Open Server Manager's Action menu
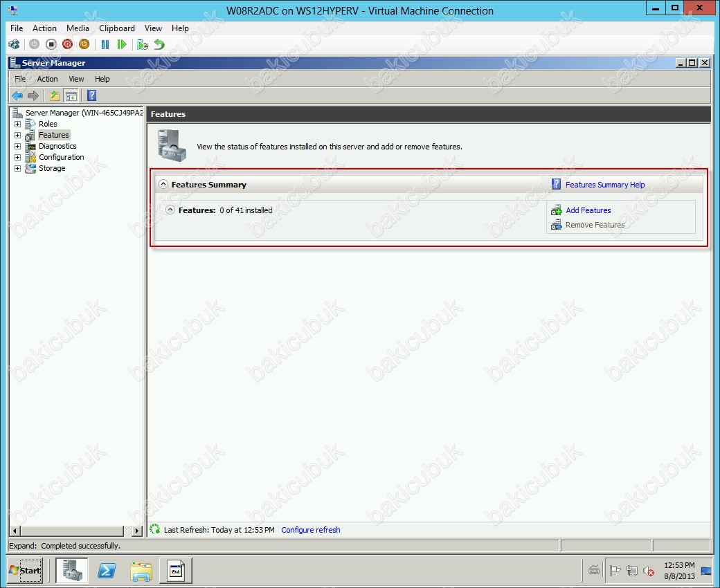Screen dimensions: 720x588 [x=47, y=79]
